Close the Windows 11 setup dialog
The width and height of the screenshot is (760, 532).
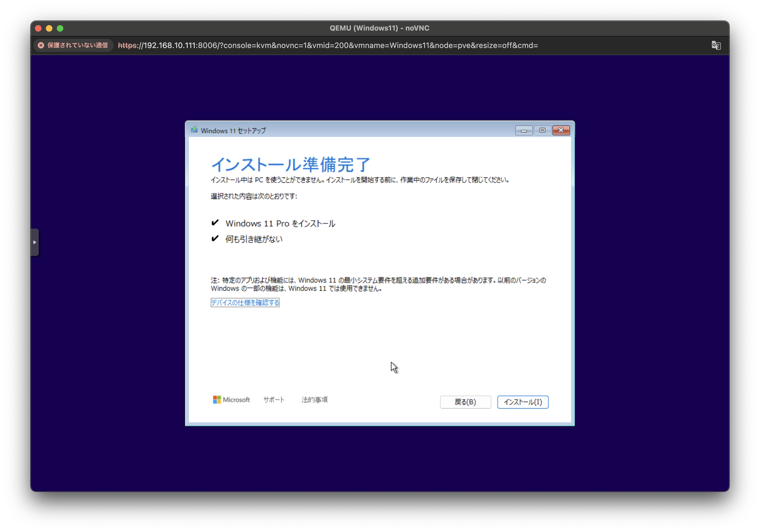(x=561, y=131)
